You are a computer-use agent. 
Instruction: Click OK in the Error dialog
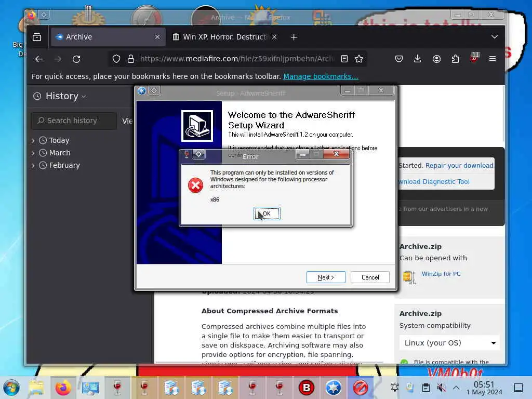tap(267, 214)
